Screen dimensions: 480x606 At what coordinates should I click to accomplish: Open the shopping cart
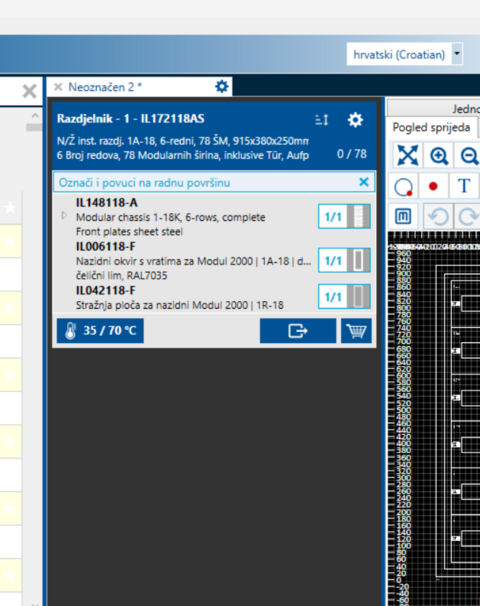click(356, 331)
